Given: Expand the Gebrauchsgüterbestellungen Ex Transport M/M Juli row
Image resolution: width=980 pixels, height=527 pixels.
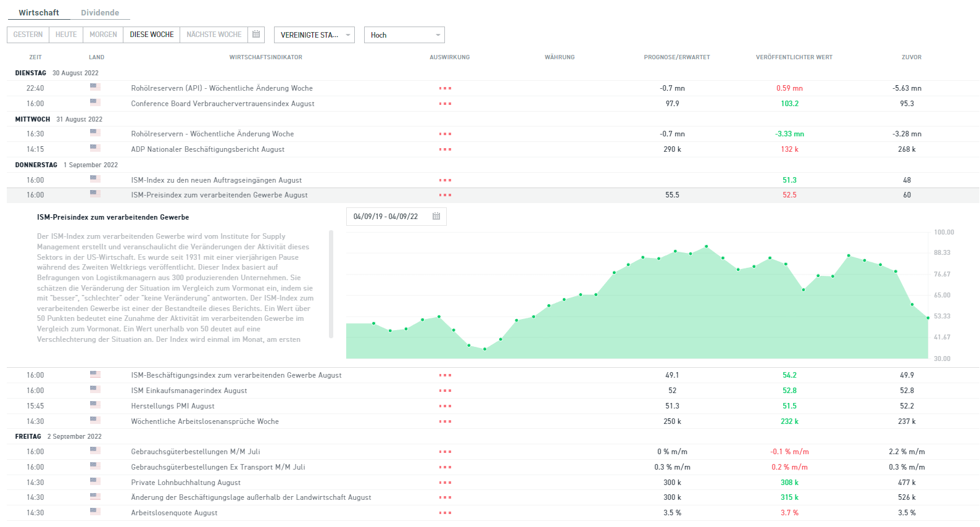Looking at the screenshot, I should [493, 467].
